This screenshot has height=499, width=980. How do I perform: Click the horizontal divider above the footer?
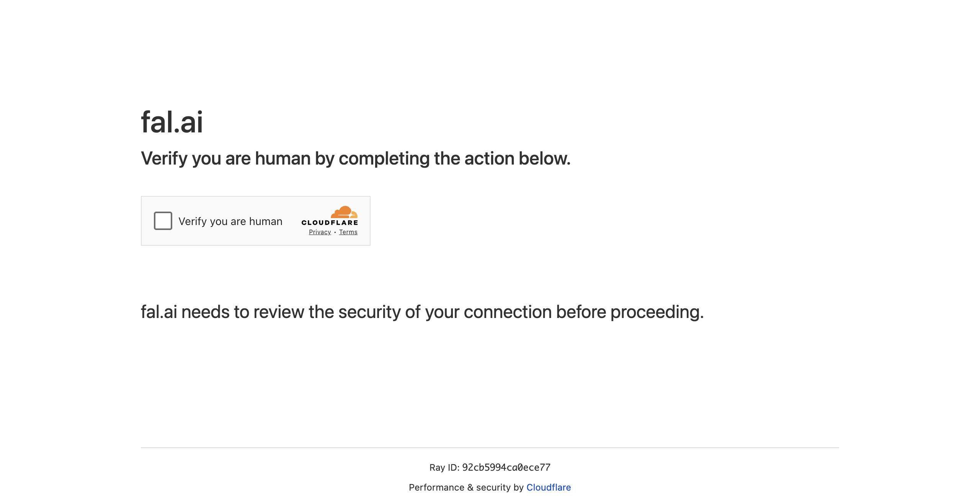(x=490, y=447)
